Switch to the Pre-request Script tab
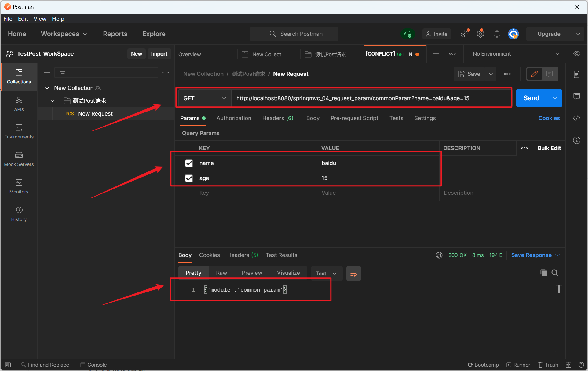The width and height of the screenshot is (588, 371). point(354,118)
